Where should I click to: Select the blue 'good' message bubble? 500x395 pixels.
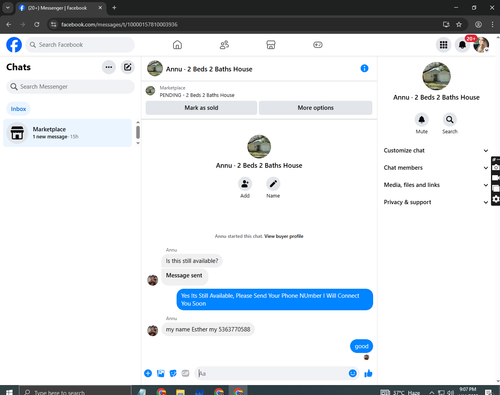(361, 346)
